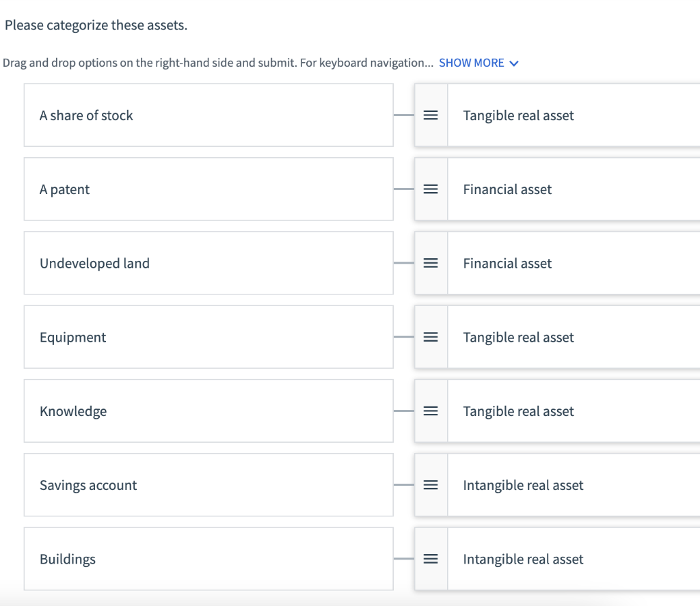The height and width of the screenshot is (606, 700).
Task: Click the A patent item card
Action: [x=208, y=189]
